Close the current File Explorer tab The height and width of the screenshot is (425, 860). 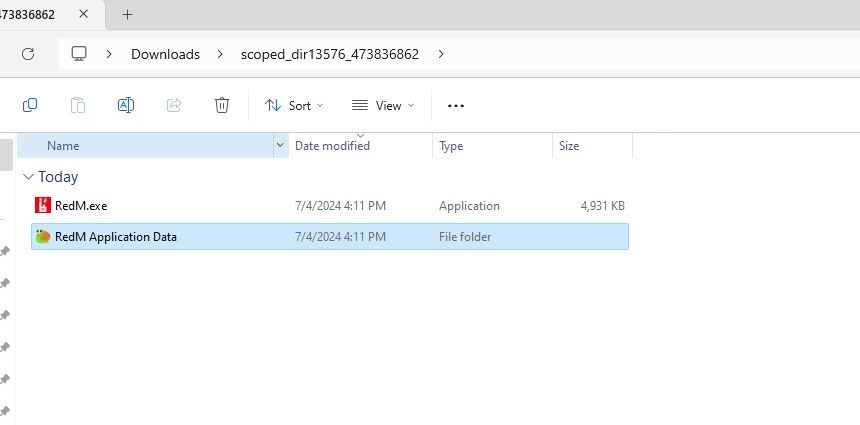tap(83, 14)
